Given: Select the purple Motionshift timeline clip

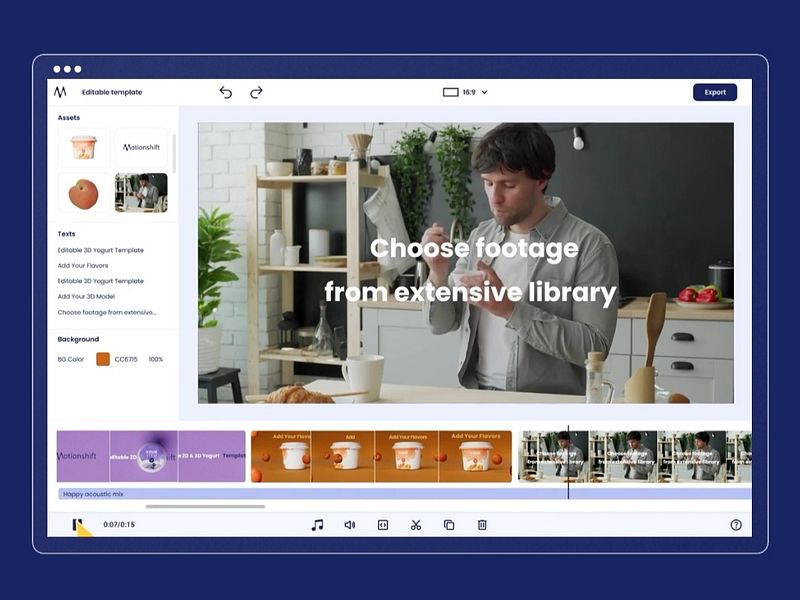Looking at the screenshot, I should coord(151,456).
